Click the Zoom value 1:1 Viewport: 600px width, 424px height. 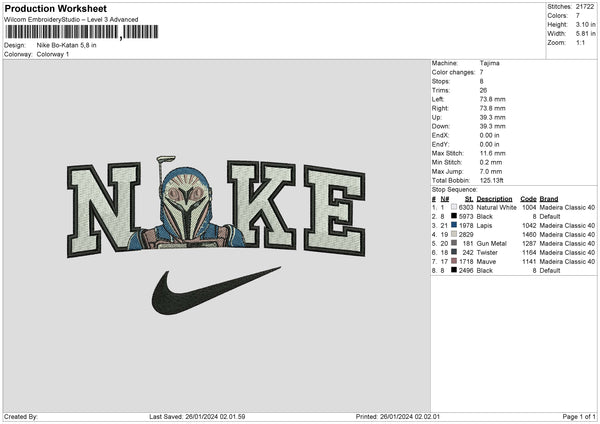[580, 42]
